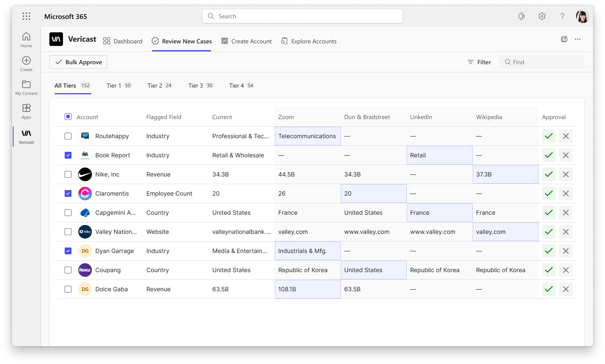
Task: Open Create in the left sidebar
Action: coord(26,63)
